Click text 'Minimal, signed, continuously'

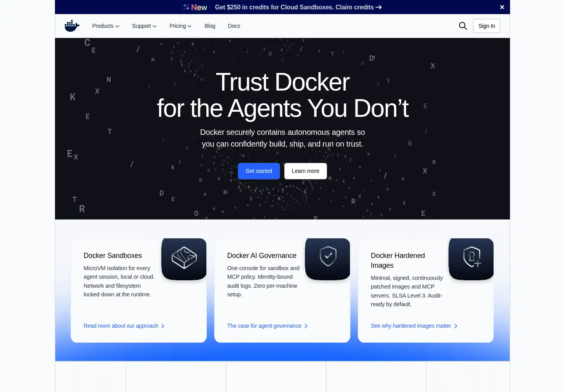407,278
